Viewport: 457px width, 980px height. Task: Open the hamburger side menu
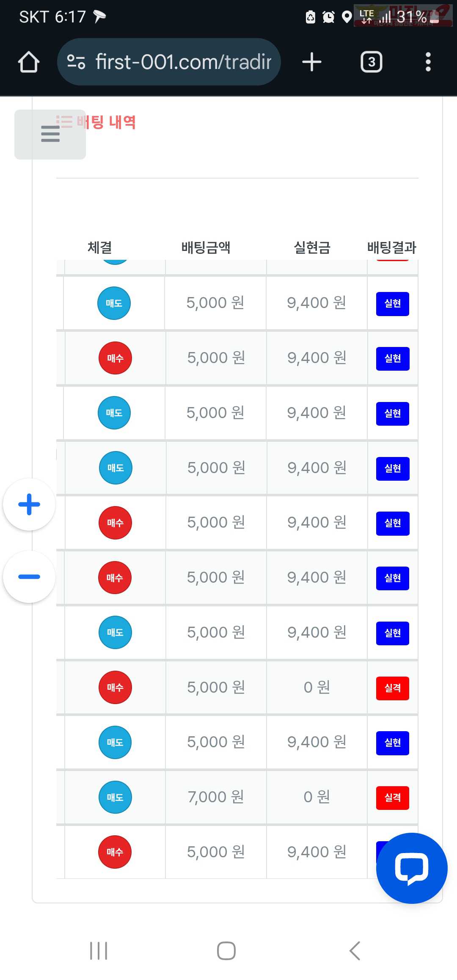(50, 134)
